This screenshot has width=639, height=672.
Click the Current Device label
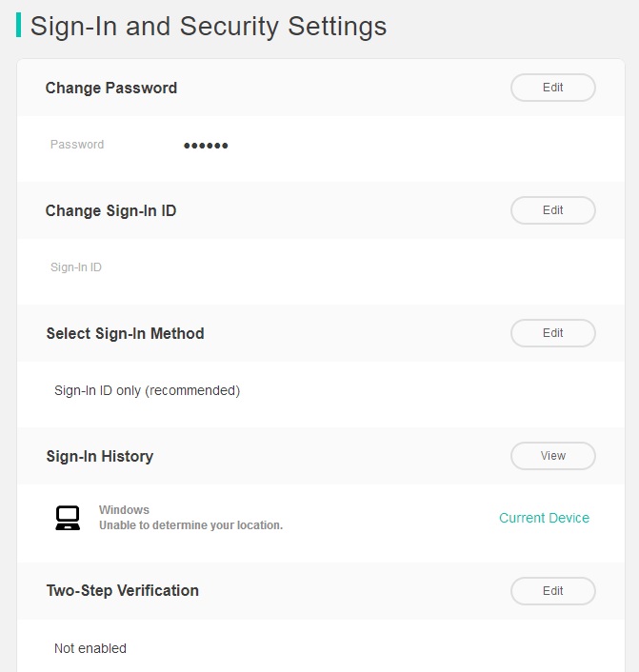pyautogui.click(x=544, y=518)
